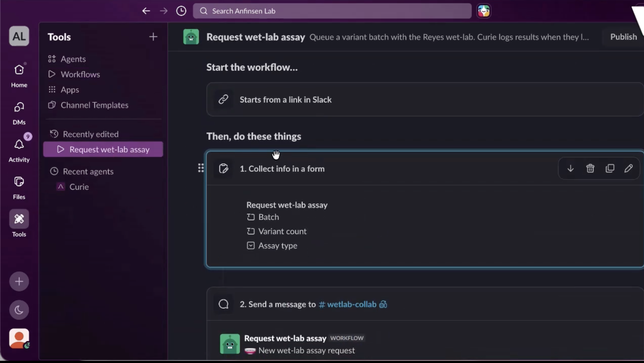Click the message bubble icon of step 2
Screen dimensions: 644x363
223,304
